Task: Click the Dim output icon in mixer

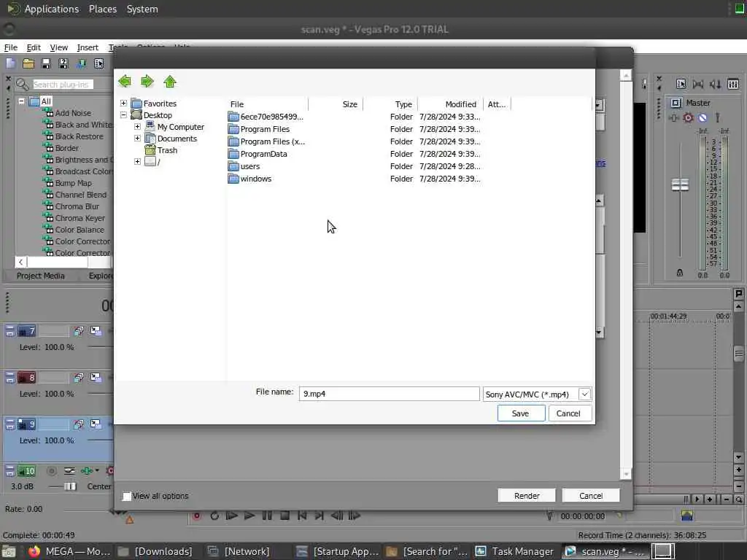Action: 715,85
